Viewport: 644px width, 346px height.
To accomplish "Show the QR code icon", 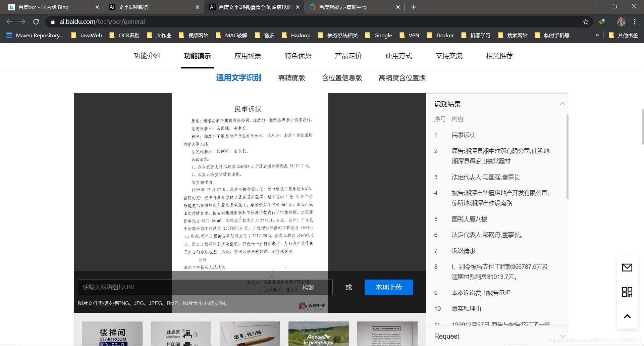I will tap(627, 292).
